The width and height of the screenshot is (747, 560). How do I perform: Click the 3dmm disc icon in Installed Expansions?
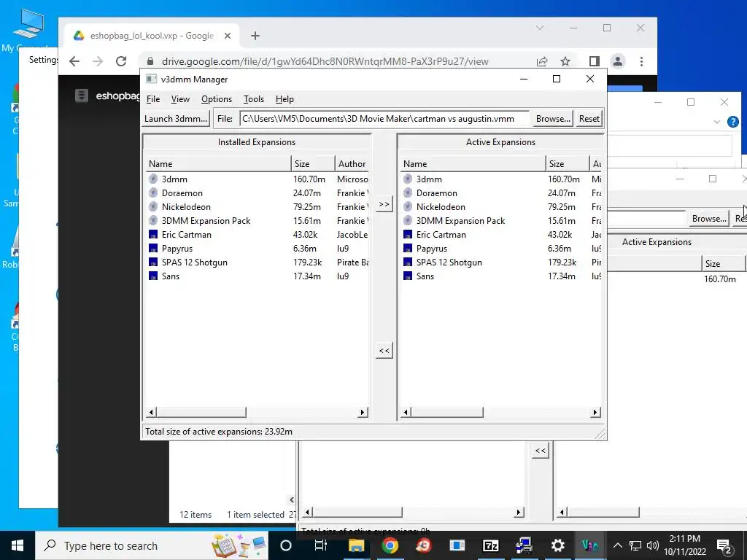click(x=153, y=179)
